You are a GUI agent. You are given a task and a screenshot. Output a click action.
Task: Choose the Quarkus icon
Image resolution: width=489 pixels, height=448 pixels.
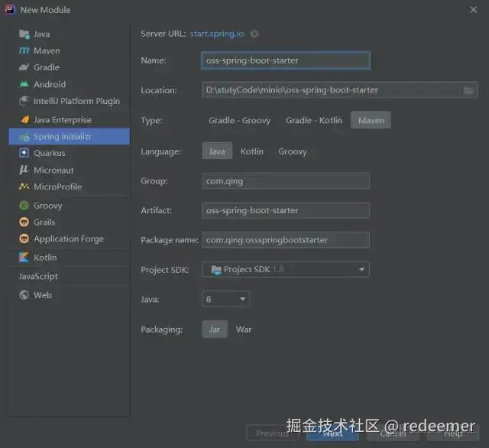pyautogui.click(x=24, y=153)
